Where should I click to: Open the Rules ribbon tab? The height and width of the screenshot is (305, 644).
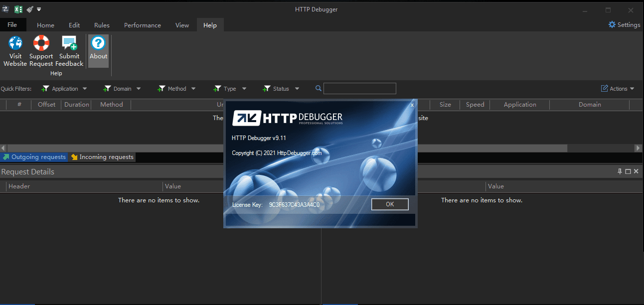point(102,25)
